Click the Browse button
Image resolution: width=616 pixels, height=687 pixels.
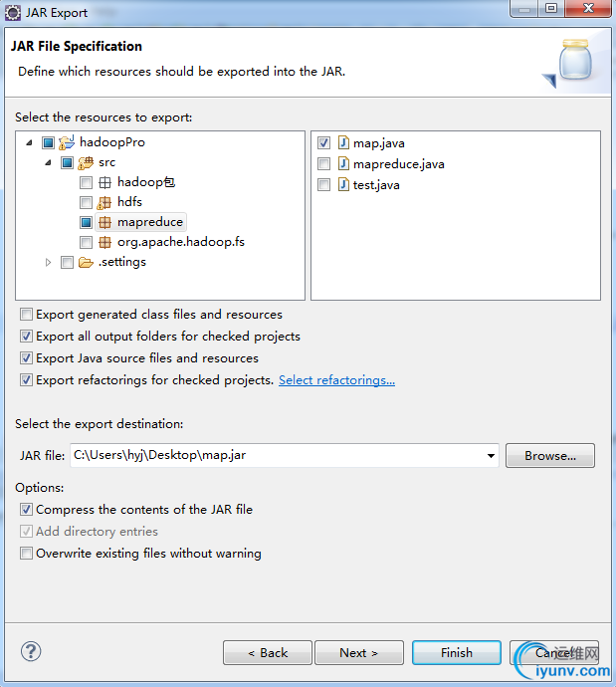click(x=549, y=456)
